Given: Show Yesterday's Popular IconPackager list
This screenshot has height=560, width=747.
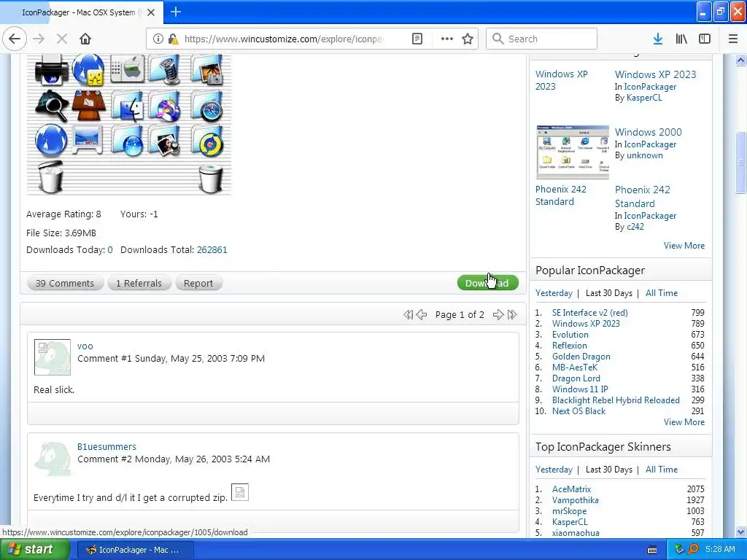Looking at the screenshot, I should (x=554, y=293).
